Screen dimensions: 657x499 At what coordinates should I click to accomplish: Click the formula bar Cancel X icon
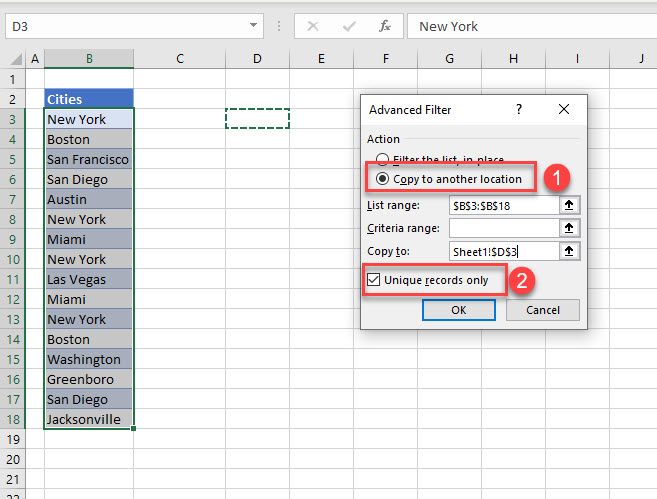pyautogui.click(x=313, y=26)
